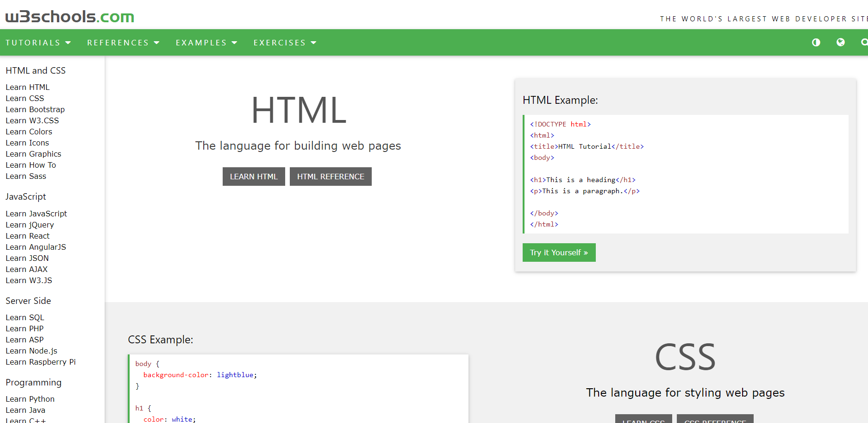This screenshot has width=868, height=423.
Task: Click the 'JavaScript' sidebar heading
Action: pyautogui.click(x=26, y=196)
